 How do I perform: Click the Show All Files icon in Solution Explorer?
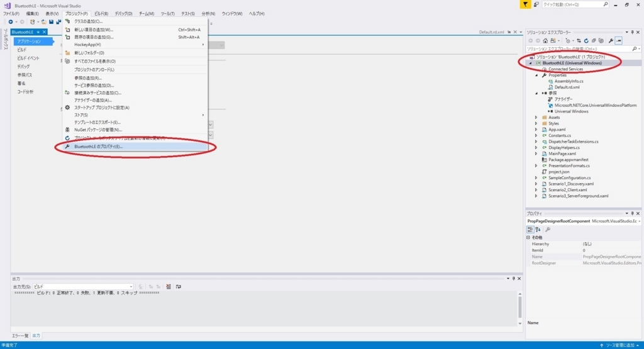click(601, 41)
